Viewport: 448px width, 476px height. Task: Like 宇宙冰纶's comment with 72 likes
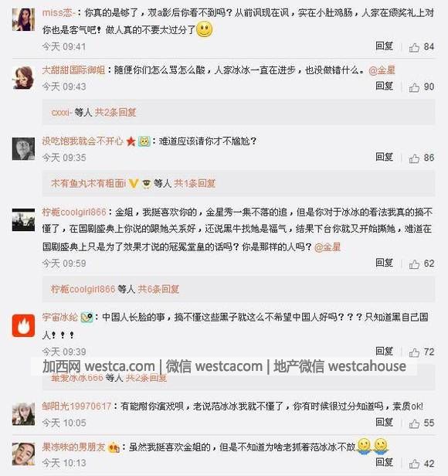click(414, 352)
